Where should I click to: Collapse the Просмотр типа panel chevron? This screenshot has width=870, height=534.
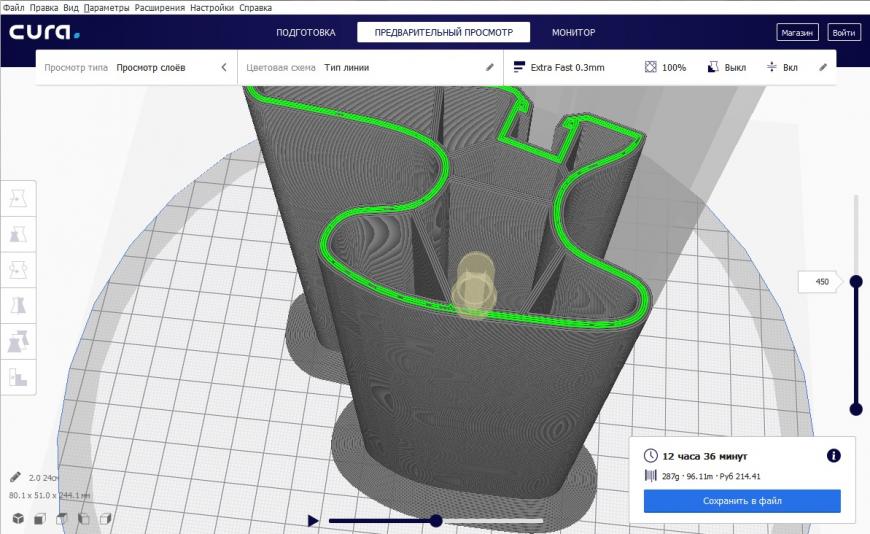click(x=224, y=67)
